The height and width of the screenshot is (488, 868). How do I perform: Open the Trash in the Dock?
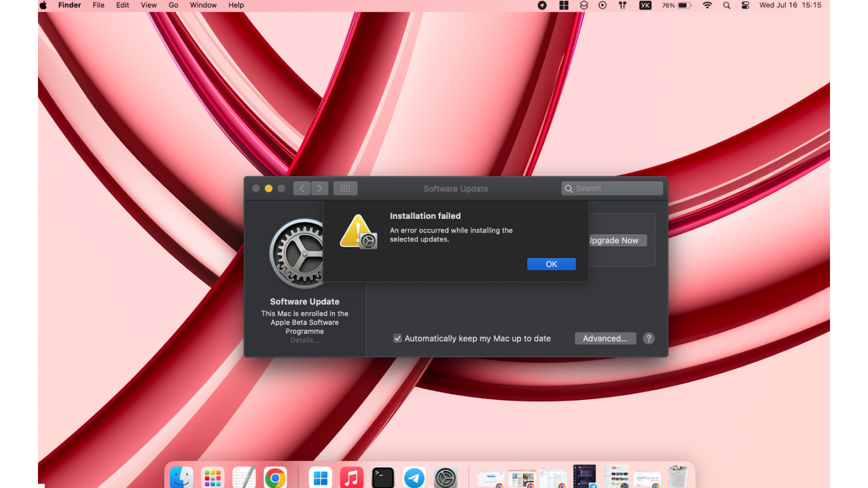pyautogui.click(x=677, y=476)
